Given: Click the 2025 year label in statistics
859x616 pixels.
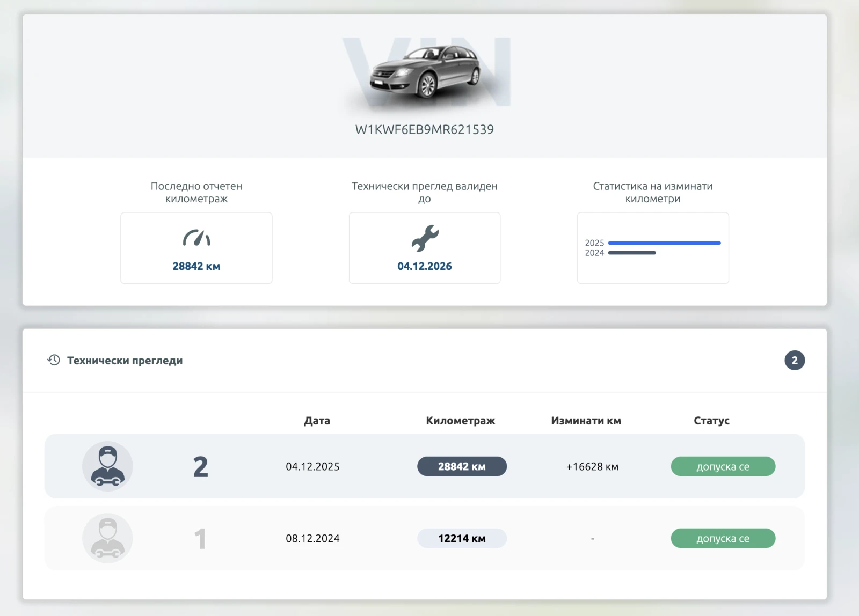Looking at the screenshot, I should pos(594,243).
